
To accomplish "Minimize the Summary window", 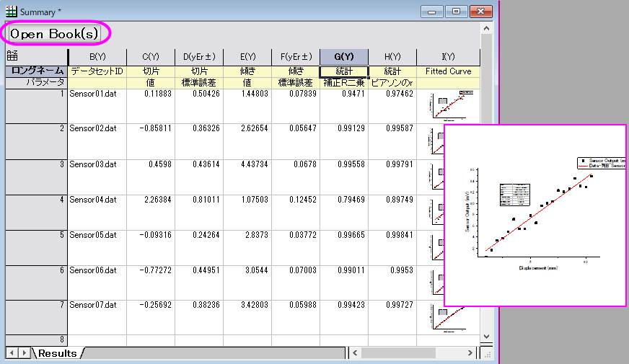I will 431,12.
